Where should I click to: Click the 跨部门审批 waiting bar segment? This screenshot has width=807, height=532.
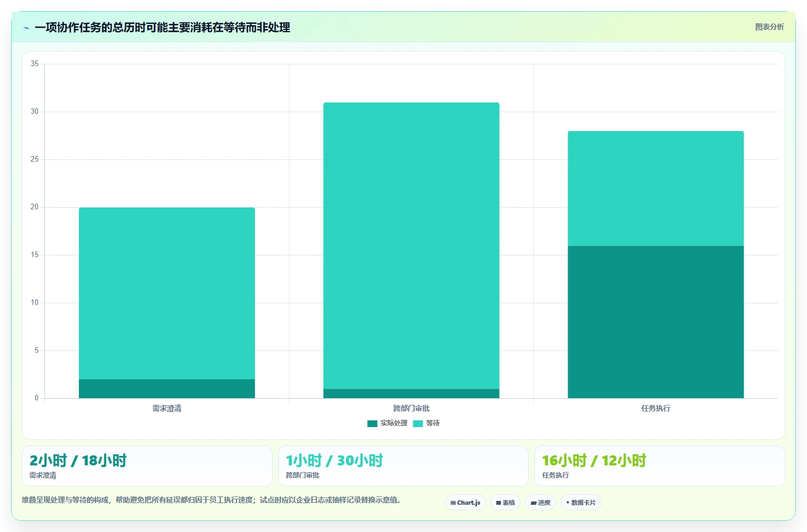click(411, 245)
